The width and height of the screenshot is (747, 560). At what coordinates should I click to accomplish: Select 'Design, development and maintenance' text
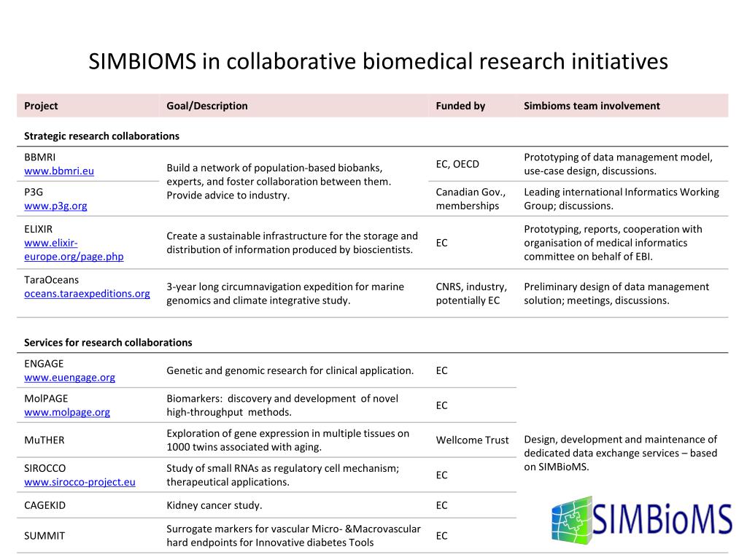coord(621,453)
